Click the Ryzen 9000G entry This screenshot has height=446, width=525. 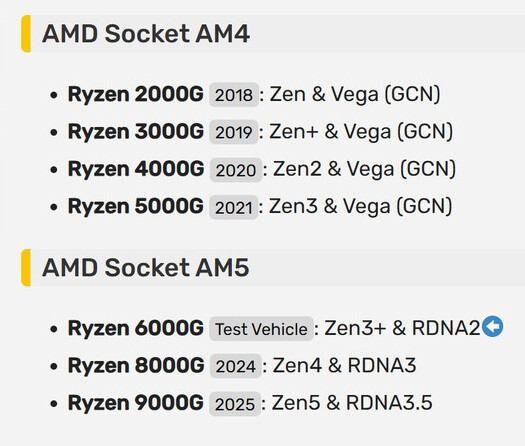[x=136, y=403]
